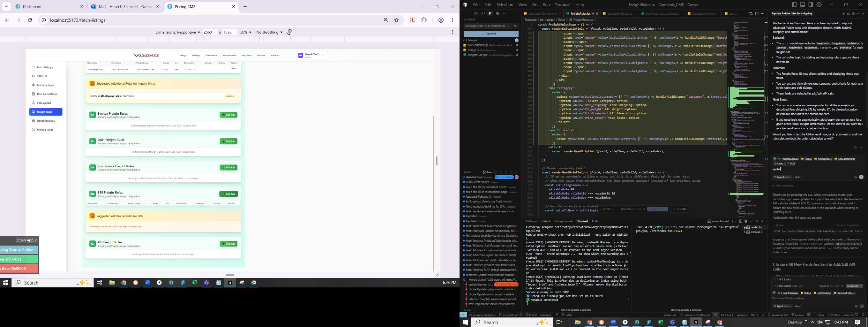Go back in Chrome browser

(7, 20)
